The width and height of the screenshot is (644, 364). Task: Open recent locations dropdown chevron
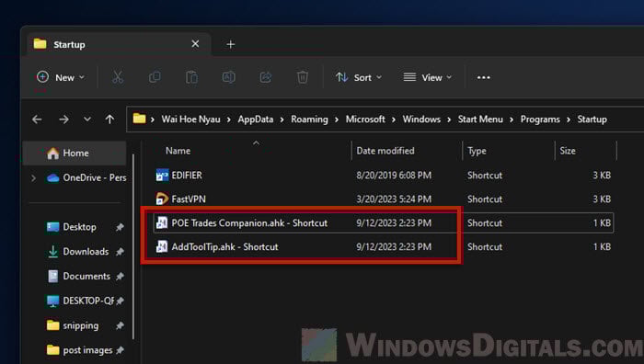point(87,119)
